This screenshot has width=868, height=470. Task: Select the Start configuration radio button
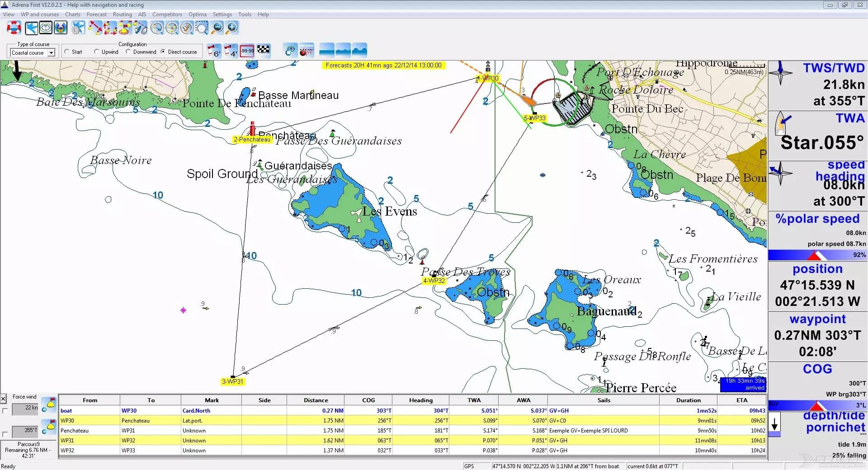click(x=67, y=52)
